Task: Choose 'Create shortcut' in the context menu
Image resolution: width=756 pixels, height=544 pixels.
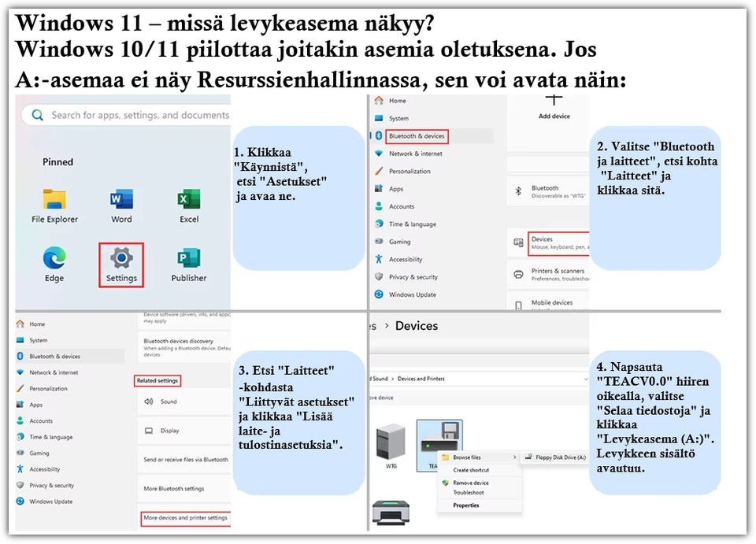Action: (480, 470)
